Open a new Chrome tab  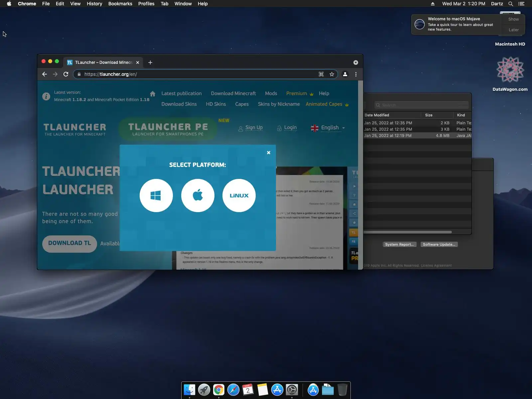coord(150,63)
